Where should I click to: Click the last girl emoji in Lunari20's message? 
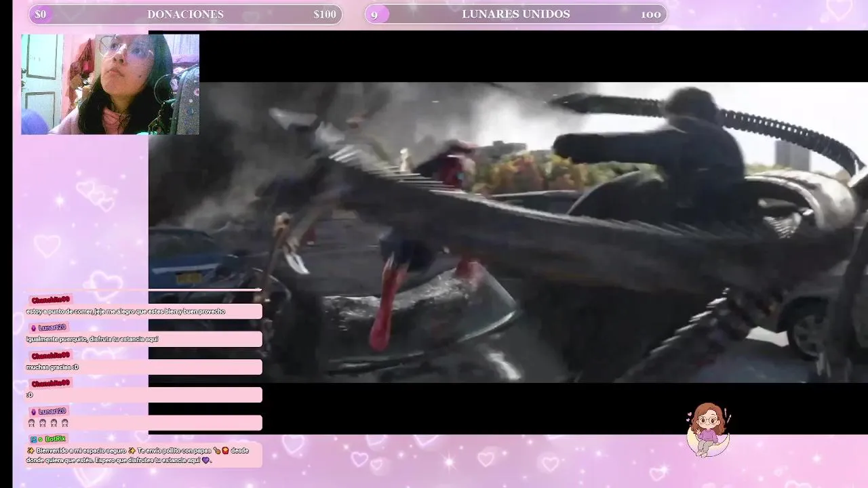click(65, 423)
